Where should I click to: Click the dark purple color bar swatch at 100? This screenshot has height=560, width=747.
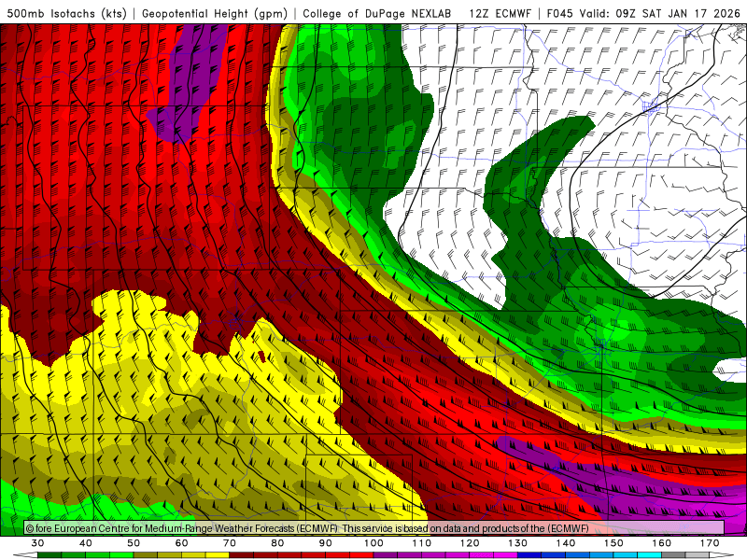tap(386, 555)
